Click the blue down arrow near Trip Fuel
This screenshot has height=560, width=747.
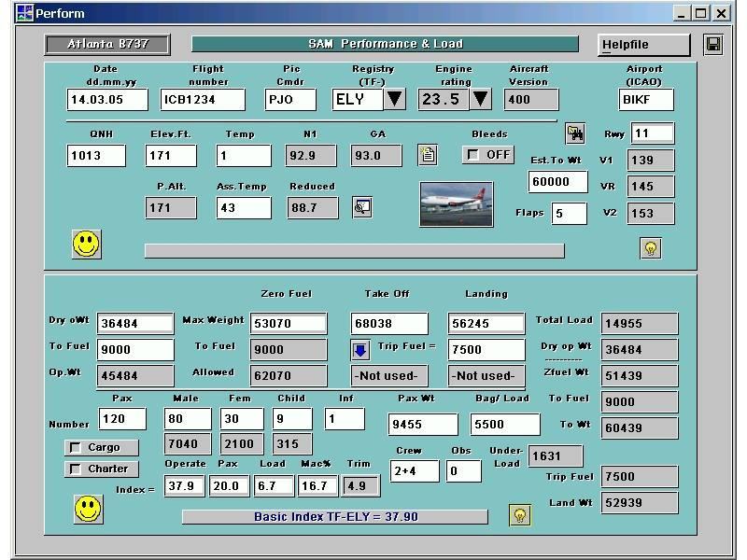[x=360, y=350]
